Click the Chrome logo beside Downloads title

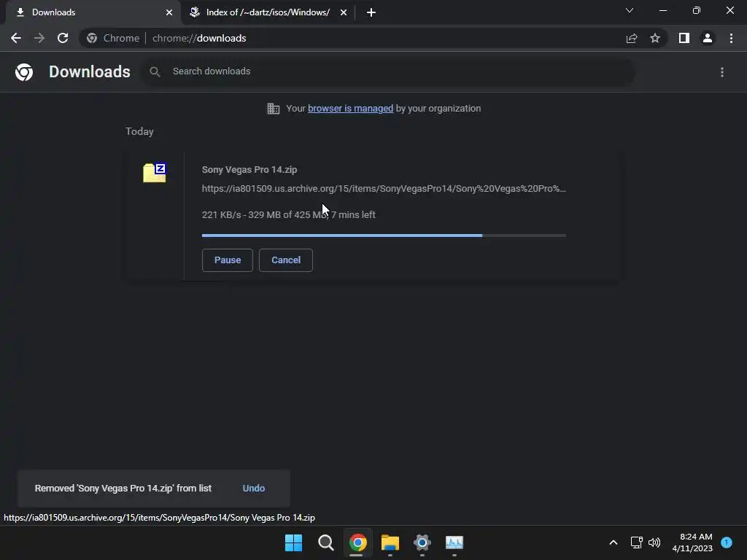(x=24, y=72)
